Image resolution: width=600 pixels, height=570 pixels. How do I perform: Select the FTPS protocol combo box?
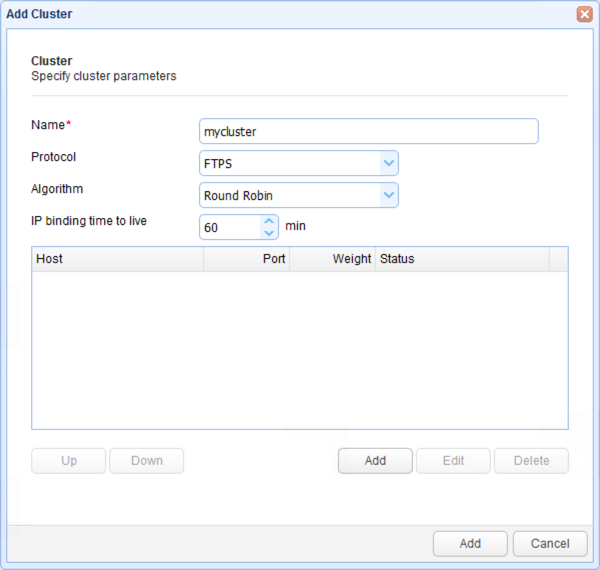click(298, 163)
